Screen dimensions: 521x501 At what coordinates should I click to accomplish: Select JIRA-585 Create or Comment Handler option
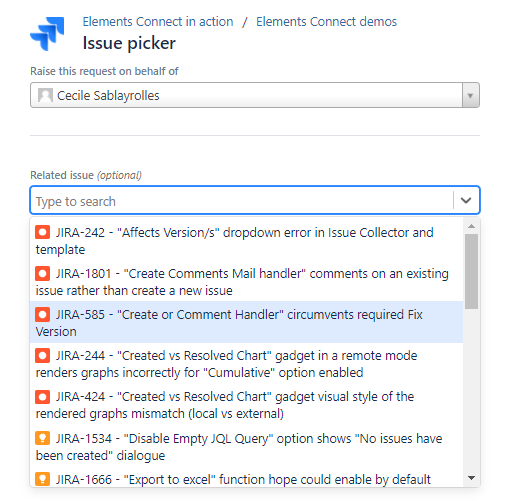[246, 322]
